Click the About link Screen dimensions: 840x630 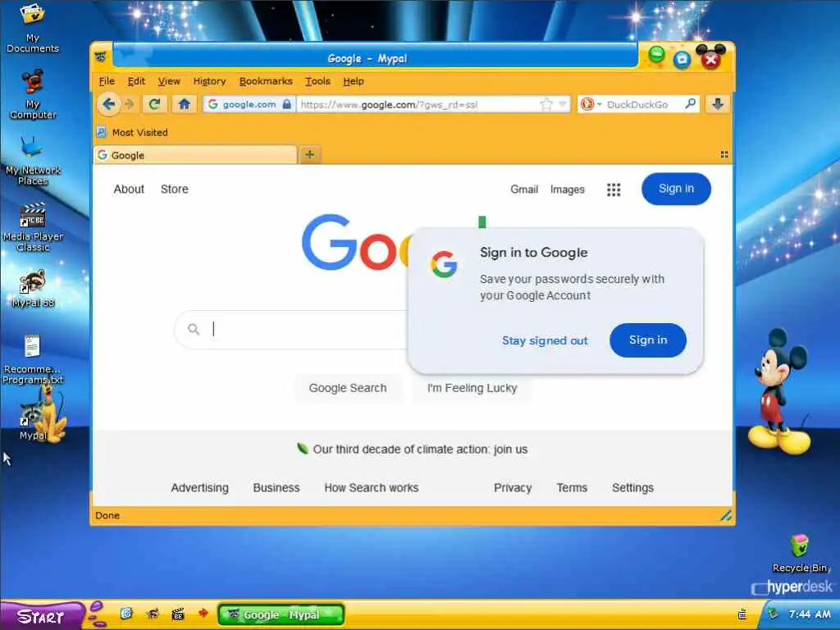point(129,189)
